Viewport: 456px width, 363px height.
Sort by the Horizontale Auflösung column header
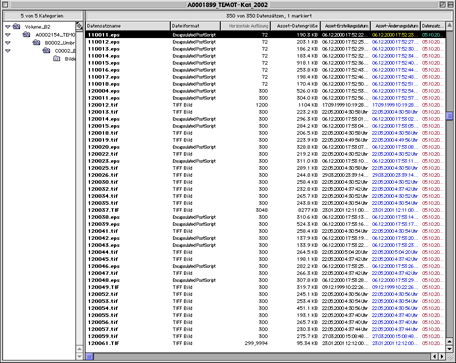[x=245, y=26]
